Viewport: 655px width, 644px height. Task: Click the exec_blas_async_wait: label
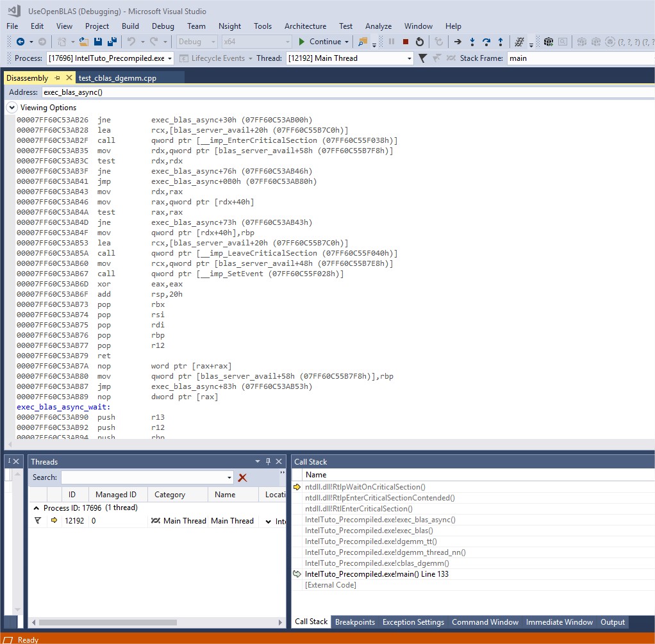(63, 407)
